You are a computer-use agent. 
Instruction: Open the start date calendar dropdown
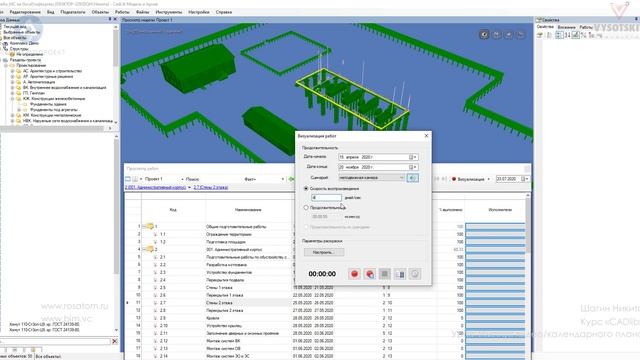click(413, 157)
